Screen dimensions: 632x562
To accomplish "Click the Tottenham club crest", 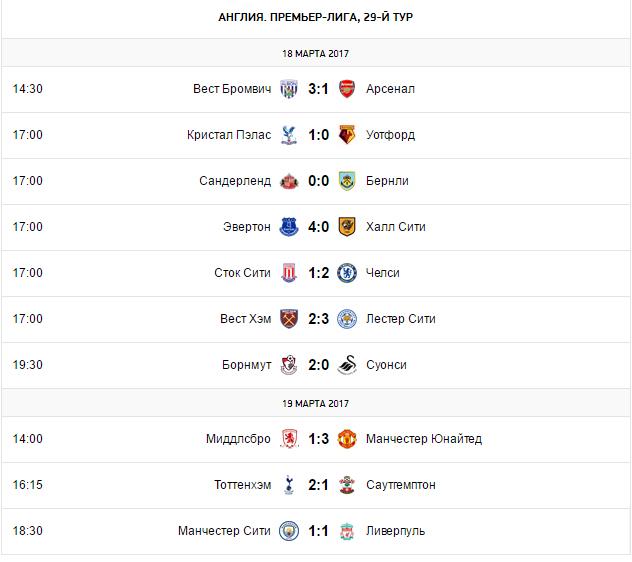I will click(x=289, y=485).
